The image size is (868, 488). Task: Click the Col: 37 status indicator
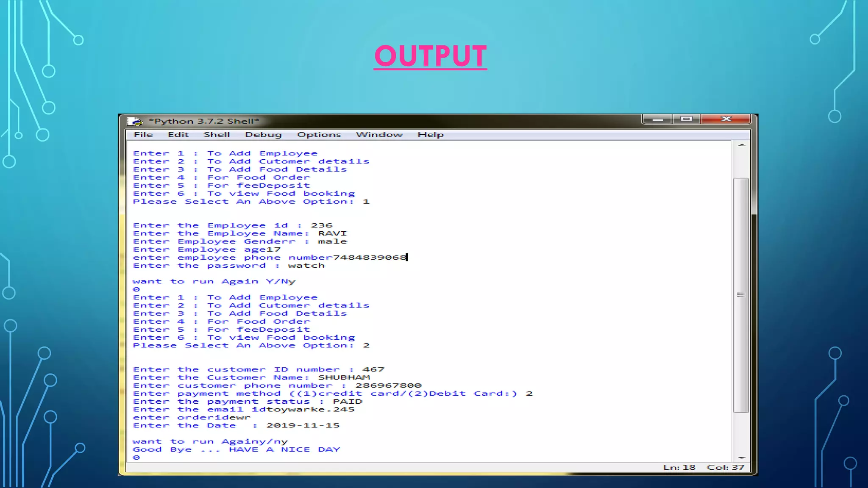click(x=725, y=467)
